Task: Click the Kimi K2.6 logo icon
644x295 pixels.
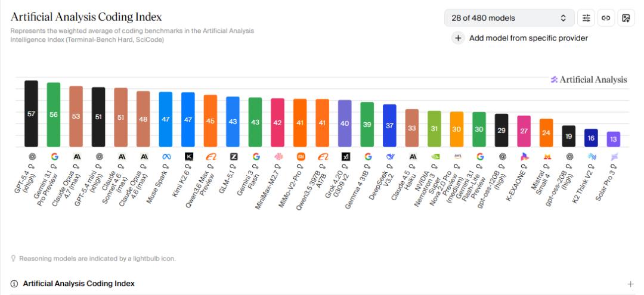Action: 188,157
